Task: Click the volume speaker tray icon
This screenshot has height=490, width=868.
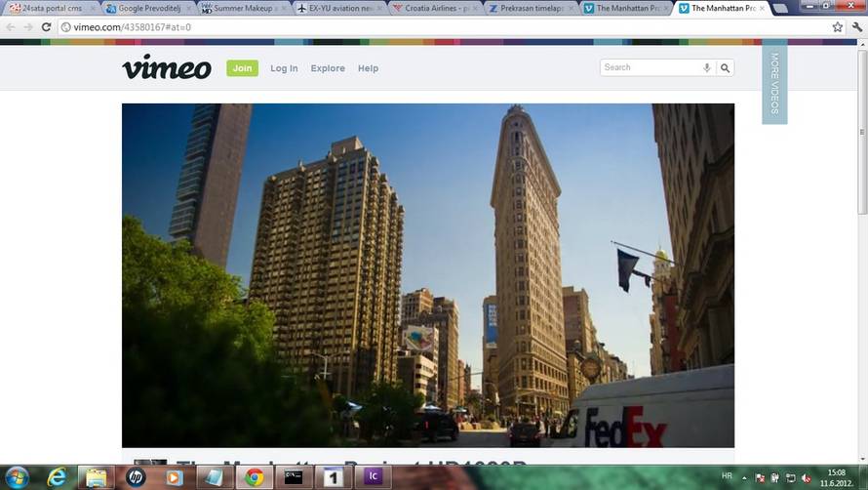Action: 806,478
